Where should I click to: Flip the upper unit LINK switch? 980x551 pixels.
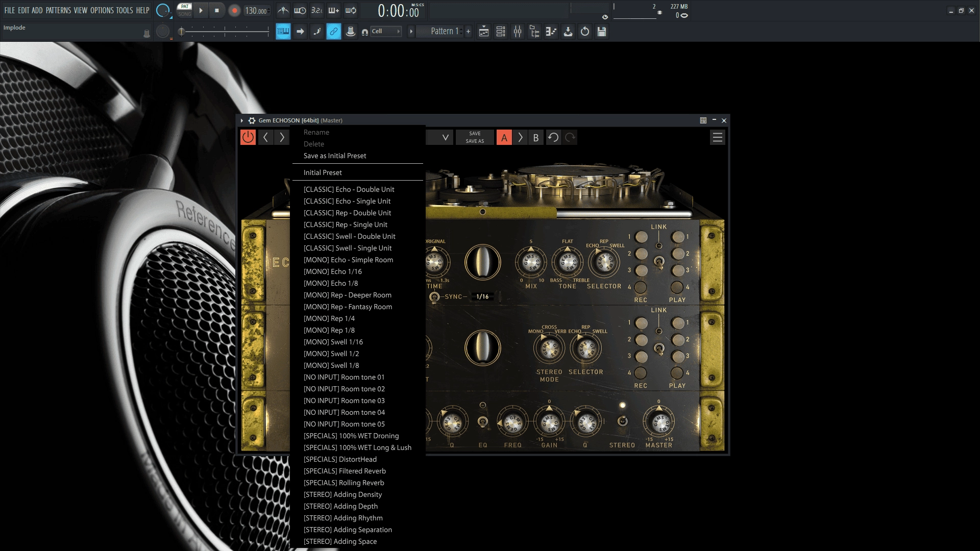pyautogui.click(x=659, y=262)
